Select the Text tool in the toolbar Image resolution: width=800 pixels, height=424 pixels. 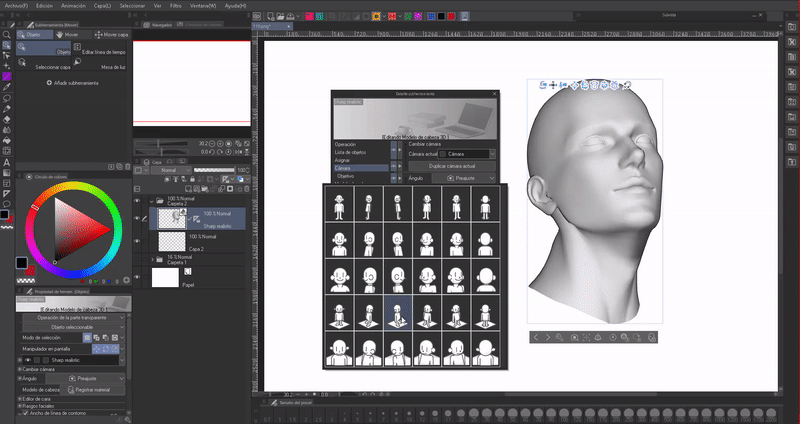tap(6, 162)
